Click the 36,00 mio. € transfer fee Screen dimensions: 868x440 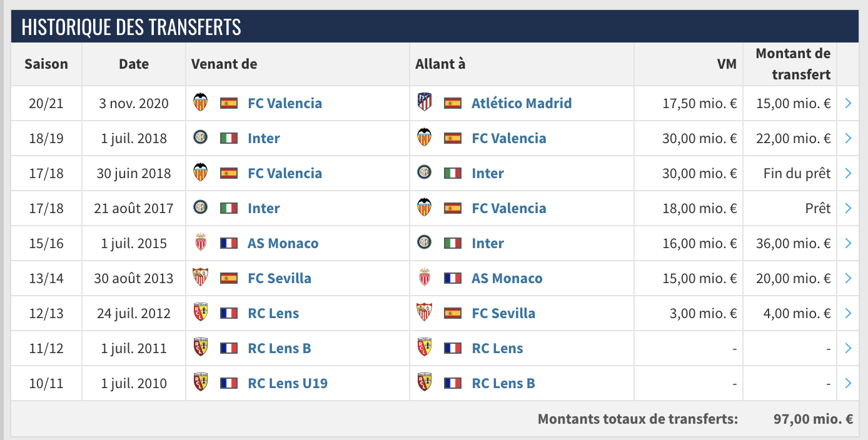(x=793, y=243)
